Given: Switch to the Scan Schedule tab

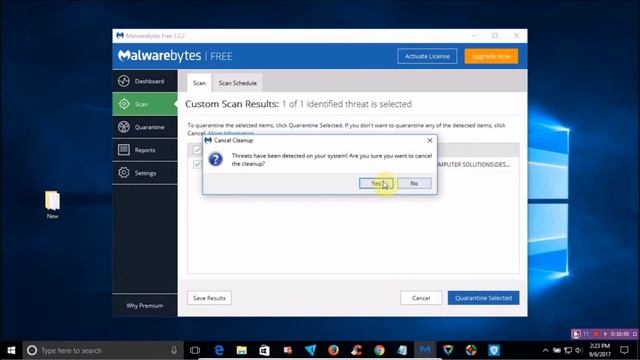Looking at the screenshot, I should [238, 83].
